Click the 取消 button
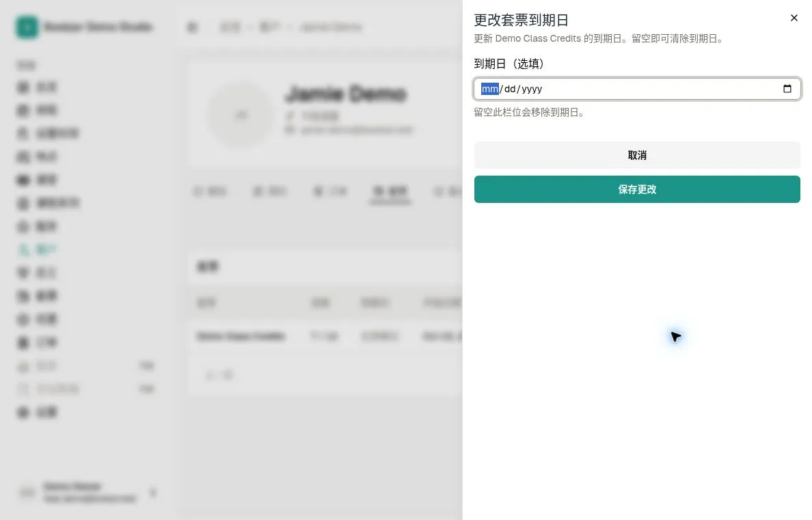812x520 pixels. tap(637, 155)
